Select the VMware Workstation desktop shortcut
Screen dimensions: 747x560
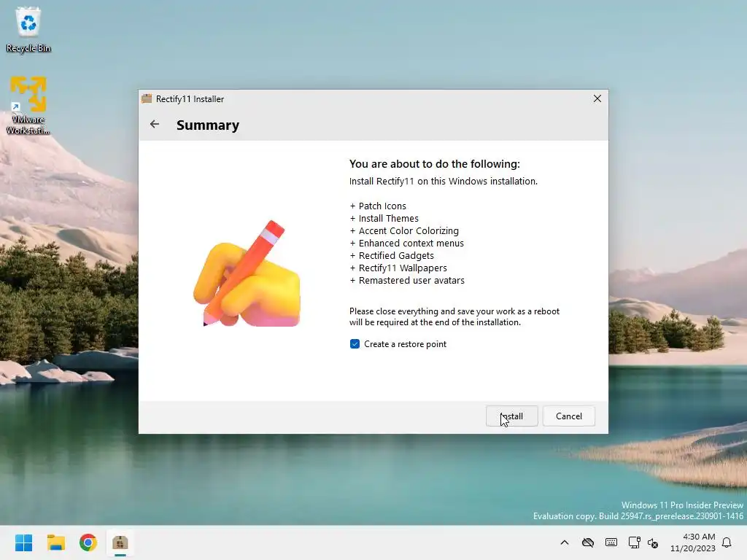28,105
